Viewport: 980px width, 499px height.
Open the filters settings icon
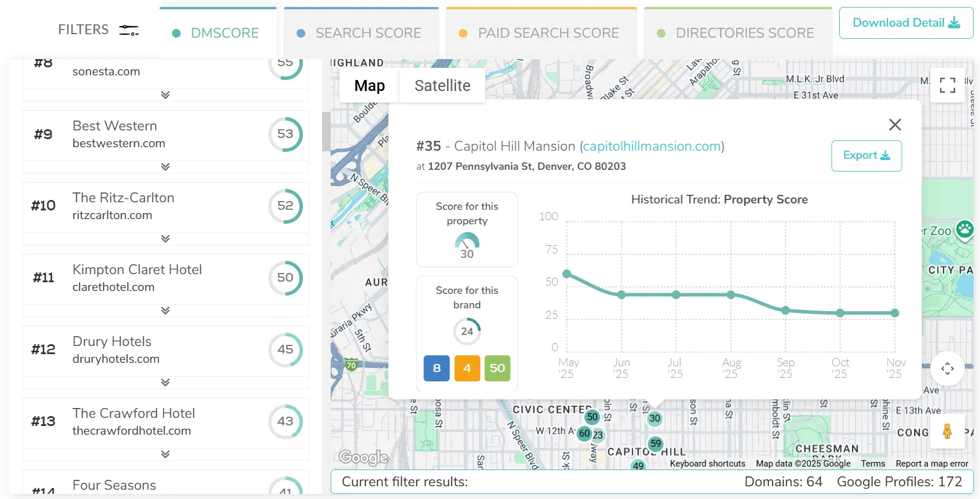(129, 30)
